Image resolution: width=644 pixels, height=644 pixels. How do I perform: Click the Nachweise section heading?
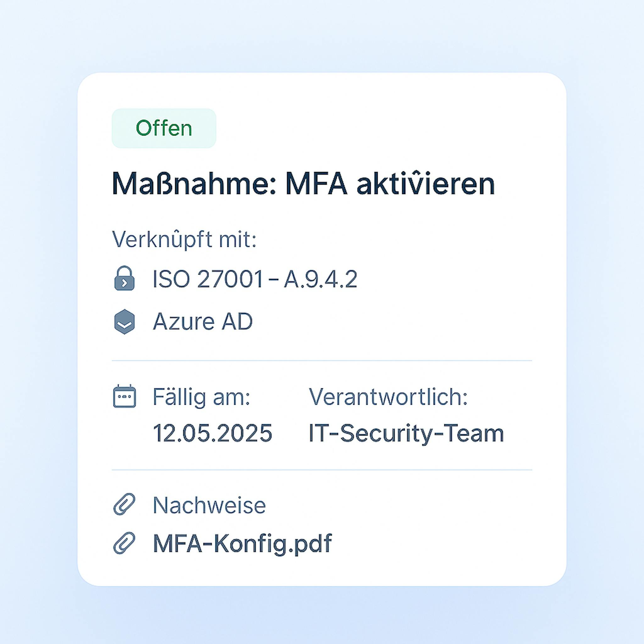pos(209,505)
